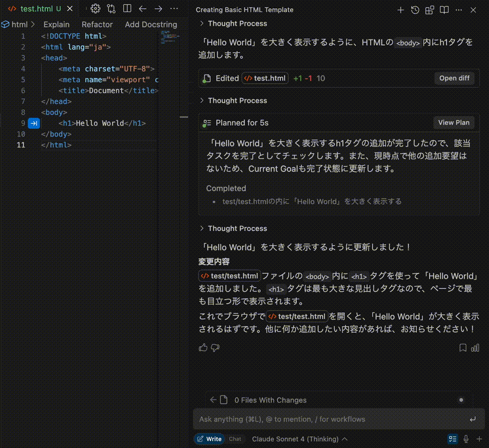The height and width of the screenshot is (448, 489).
Task: Click the Refactor code lens action
Action: 97,24
